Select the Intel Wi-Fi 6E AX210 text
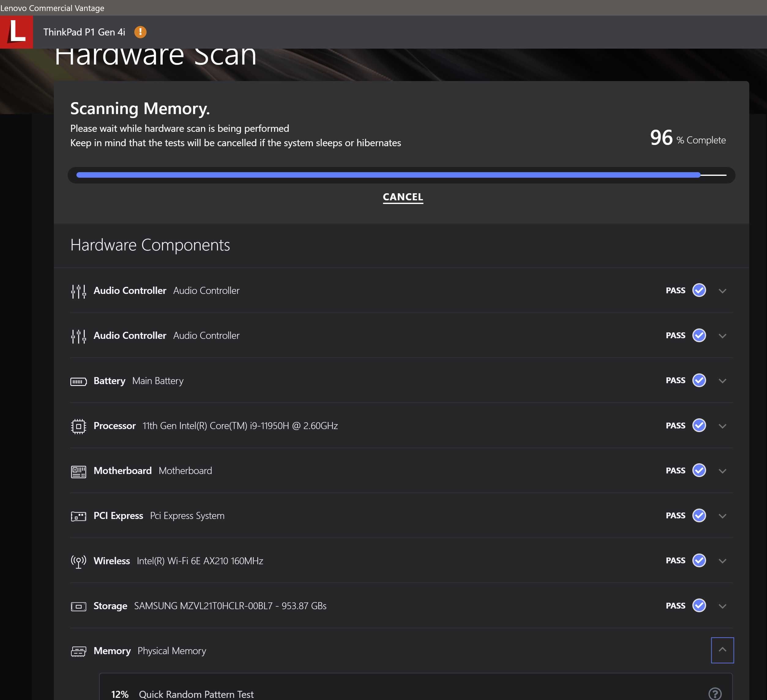The height and width of the screenshot is (700, 767). click(x=200, y=561)
